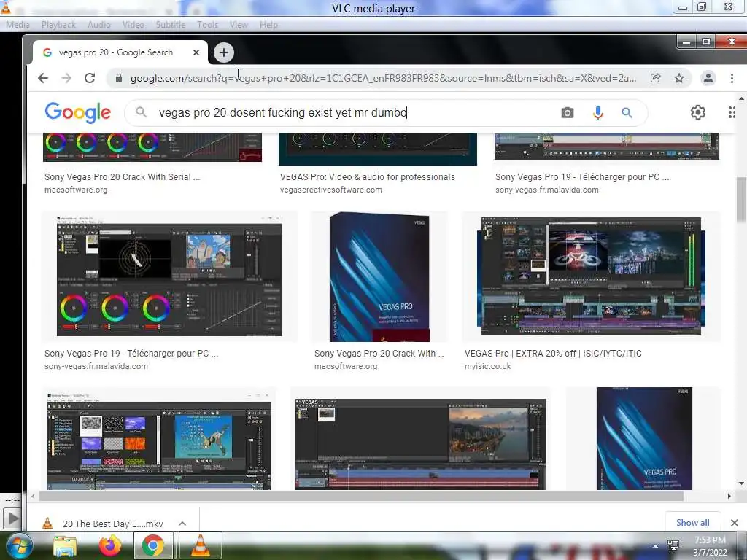Go to Google home via the logo

tap(77, 113)
